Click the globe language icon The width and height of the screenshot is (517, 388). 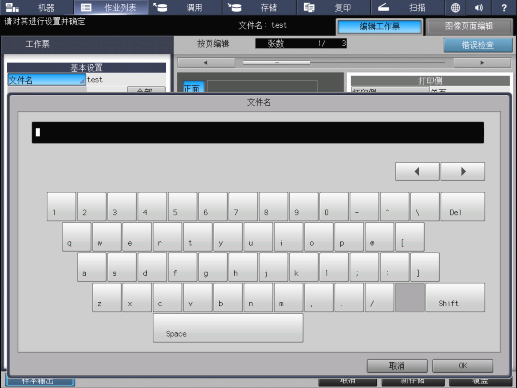[455, 7]
